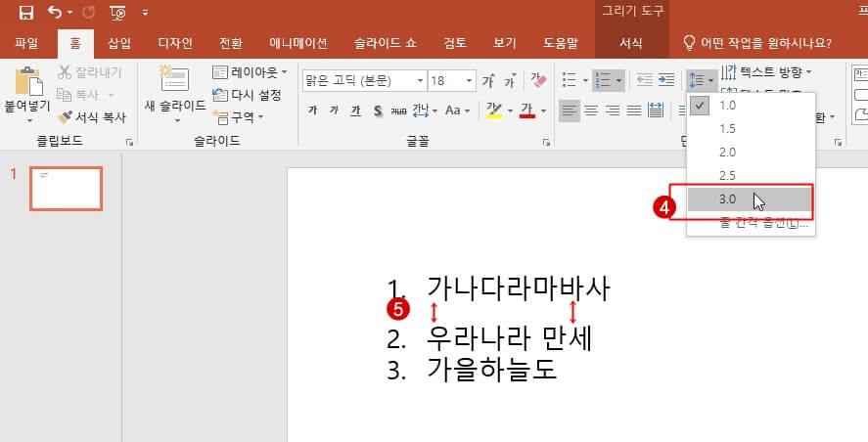Open the 구역 section dropdown
Screen dimensions: 868x442
pos(238,117)
